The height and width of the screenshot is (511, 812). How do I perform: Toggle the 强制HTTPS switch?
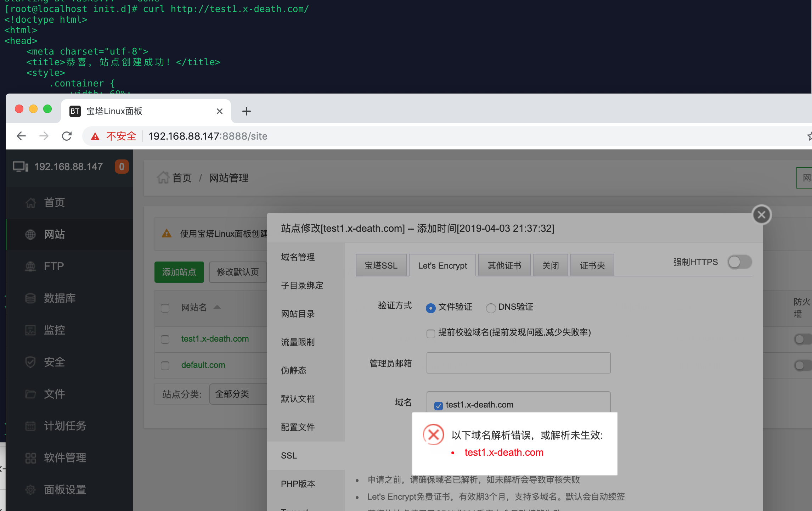[740, 262]
